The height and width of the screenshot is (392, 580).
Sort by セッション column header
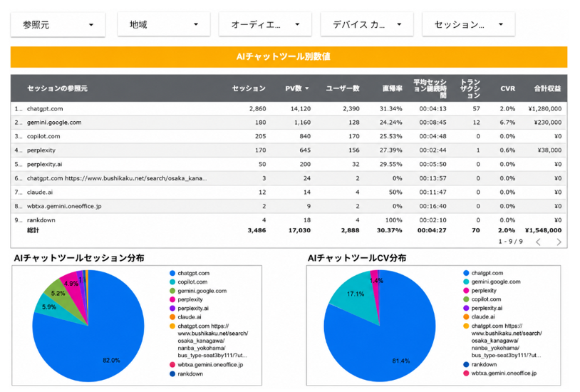tap(249, 88)
